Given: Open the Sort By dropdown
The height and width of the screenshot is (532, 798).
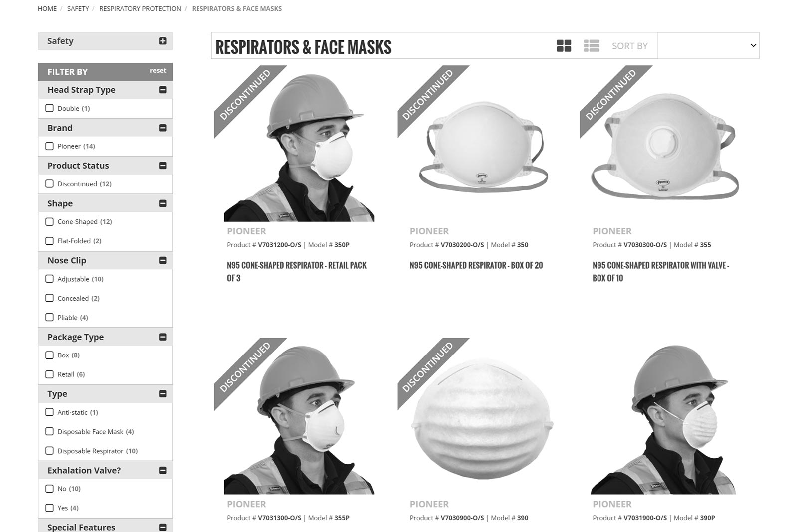Looking at the screenshot, I should point(708,46).
